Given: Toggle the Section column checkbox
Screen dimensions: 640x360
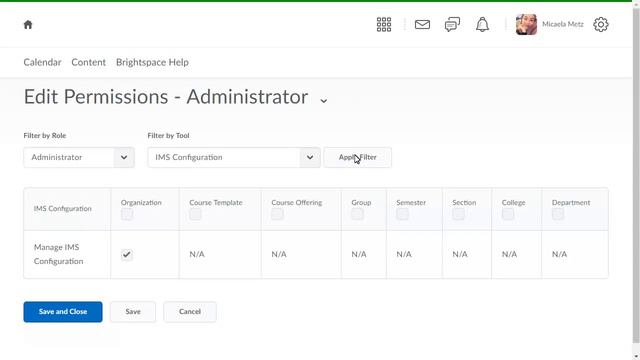Looking at the screenshot, I should point(458,214).
